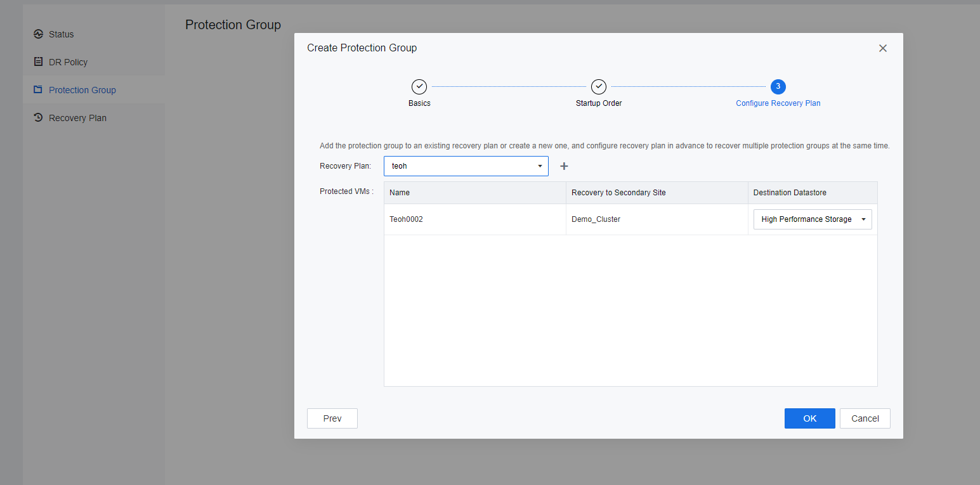Click the Startup Order step checkmark circle

pyautogui.click(x=599, y=87)
